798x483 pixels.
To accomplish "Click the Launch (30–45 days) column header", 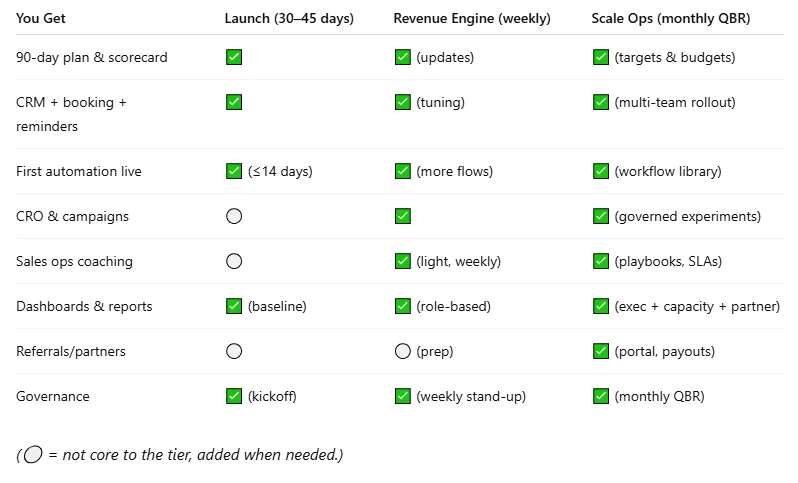I will coord(289,18).
